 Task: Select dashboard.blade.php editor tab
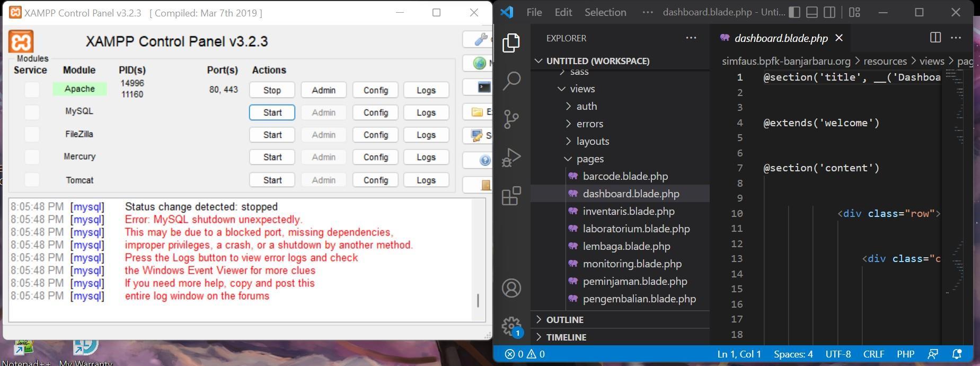click(781, 38)
